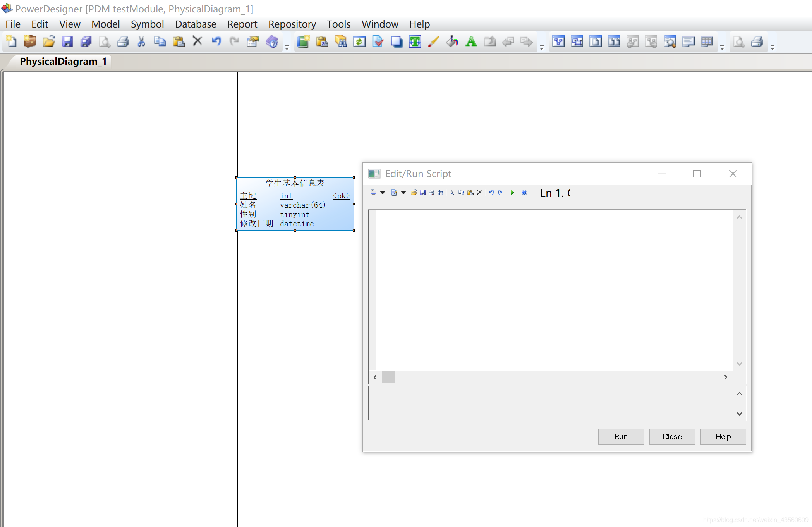
Task: Select the PhysicalDiagram_1 tab
Action: [x=63, y=62]
